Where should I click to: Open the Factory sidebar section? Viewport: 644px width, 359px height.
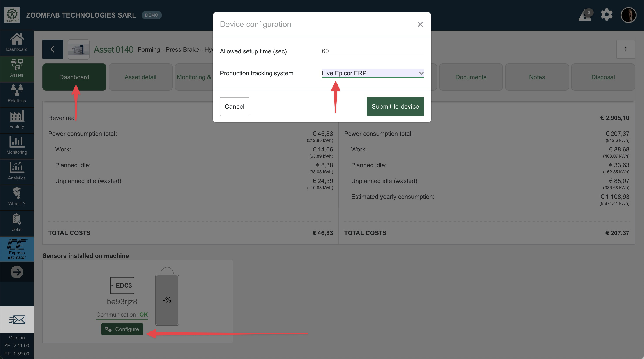coord(17,120)
